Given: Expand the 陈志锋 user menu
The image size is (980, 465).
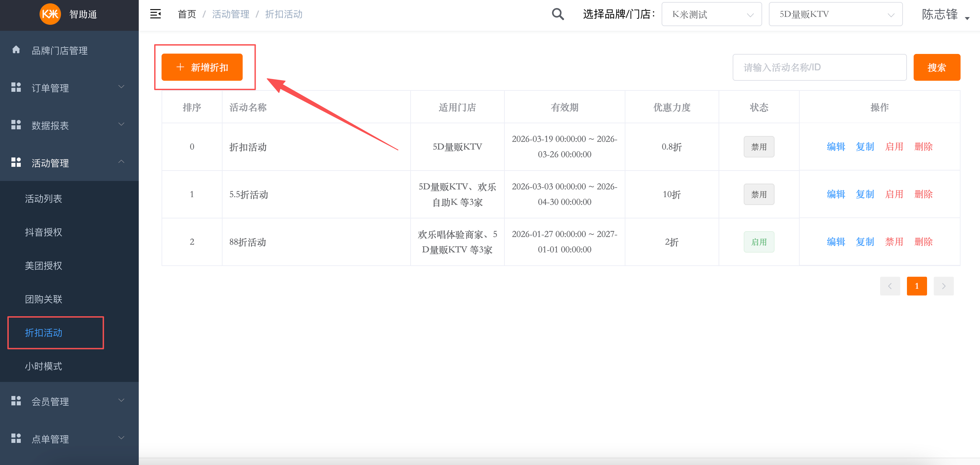Looking at the screenshot, I should click(945, 15).
